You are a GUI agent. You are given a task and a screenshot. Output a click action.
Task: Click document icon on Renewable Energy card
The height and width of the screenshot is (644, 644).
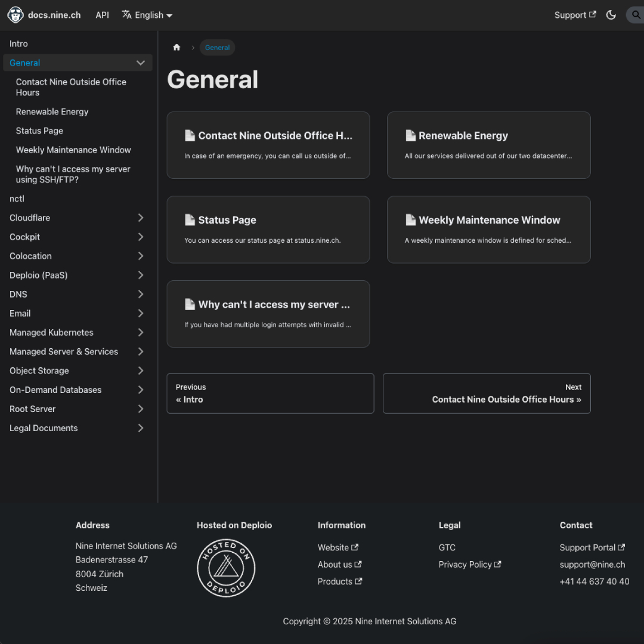[x=410, y=135]
